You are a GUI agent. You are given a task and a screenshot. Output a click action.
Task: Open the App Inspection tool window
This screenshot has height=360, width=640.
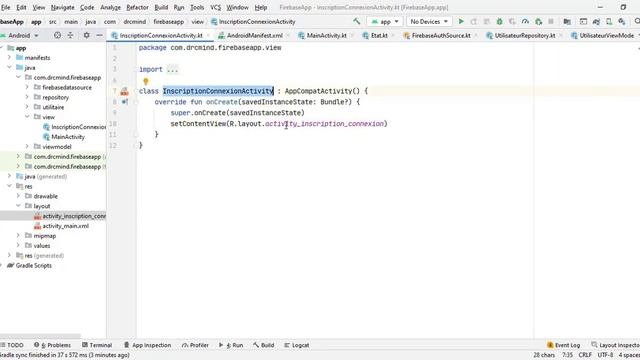[x=147, y=345]
